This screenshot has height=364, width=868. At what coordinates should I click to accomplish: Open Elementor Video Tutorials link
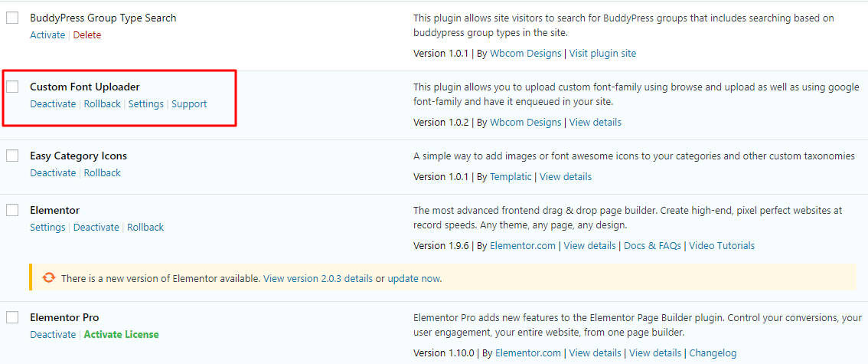pos(722,245)
